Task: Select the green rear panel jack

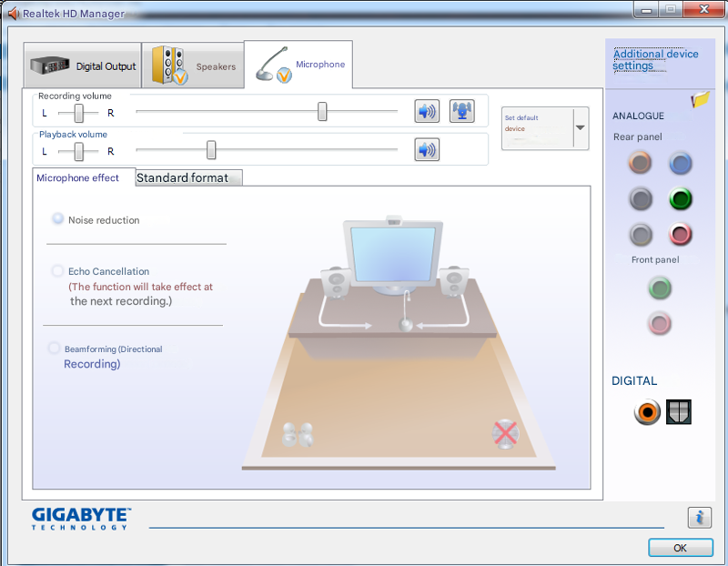Action: [x=681, y=199]
